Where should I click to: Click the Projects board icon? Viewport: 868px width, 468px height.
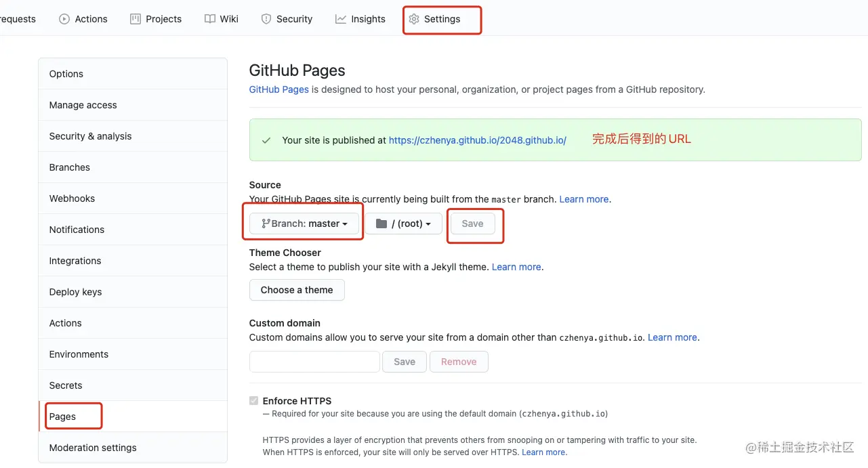tap(136, 19)
